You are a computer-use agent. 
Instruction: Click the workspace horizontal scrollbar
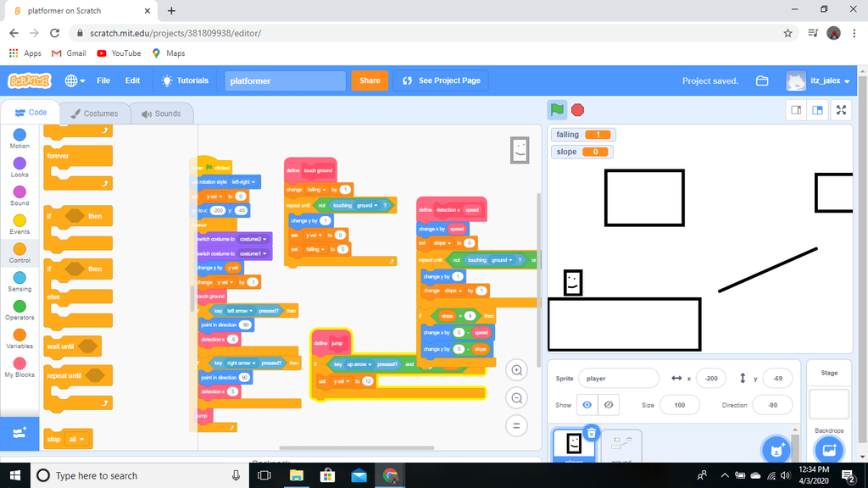click(x=357, y=447)
